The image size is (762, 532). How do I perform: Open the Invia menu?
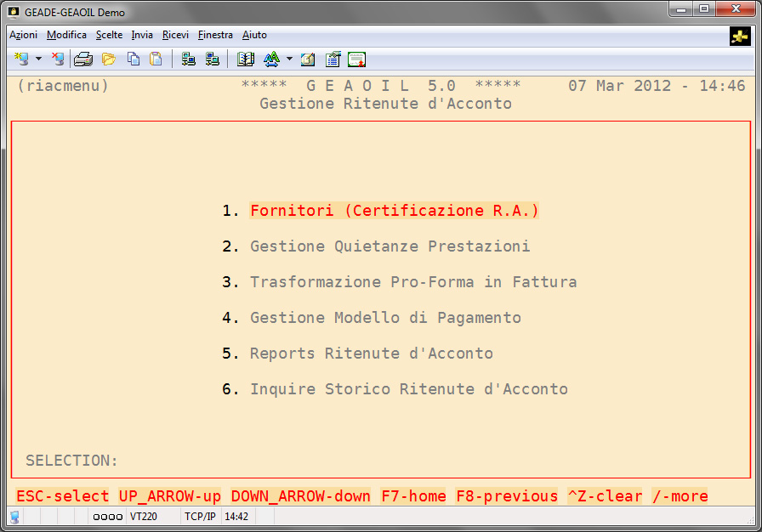142,35
